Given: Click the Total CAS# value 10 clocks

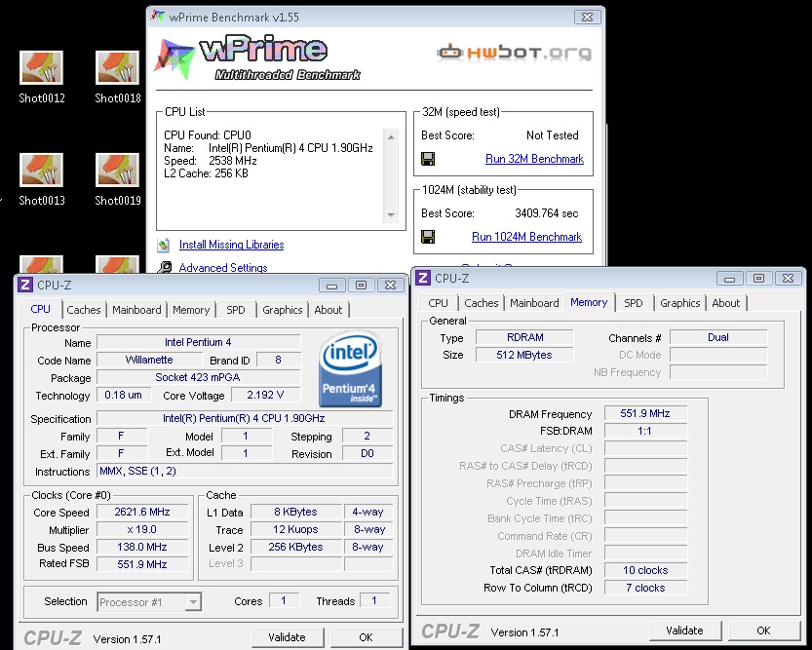Looking at the screenshot, I should coord(645,570).
